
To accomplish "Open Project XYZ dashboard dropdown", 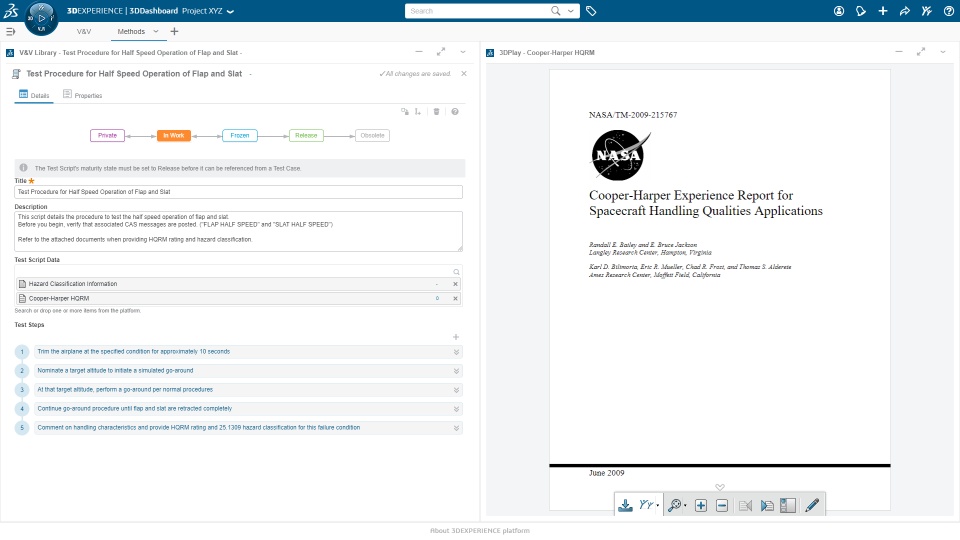I will pos(230,11).
